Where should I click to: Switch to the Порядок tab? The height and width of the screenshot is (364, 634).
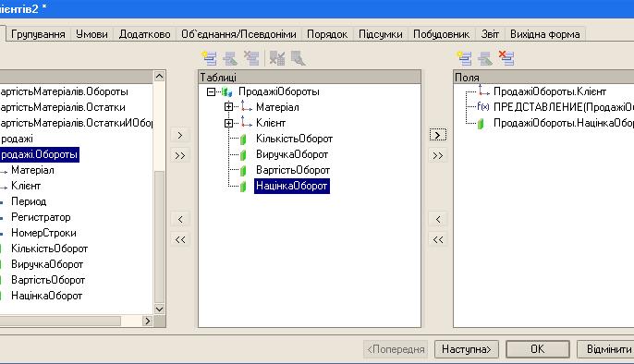(x=327, y=34)
